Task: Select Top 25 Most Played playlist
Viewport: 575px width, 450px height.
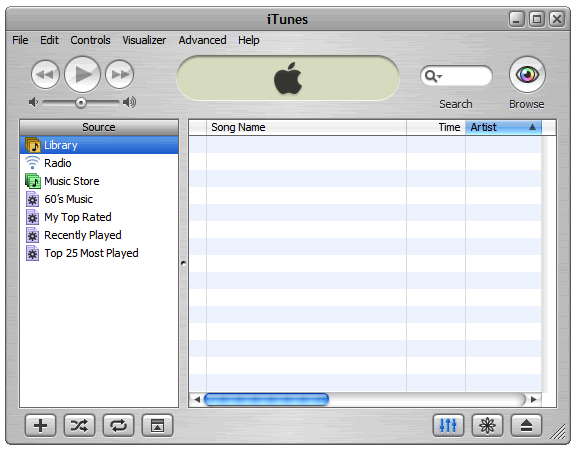Action: 99,253
